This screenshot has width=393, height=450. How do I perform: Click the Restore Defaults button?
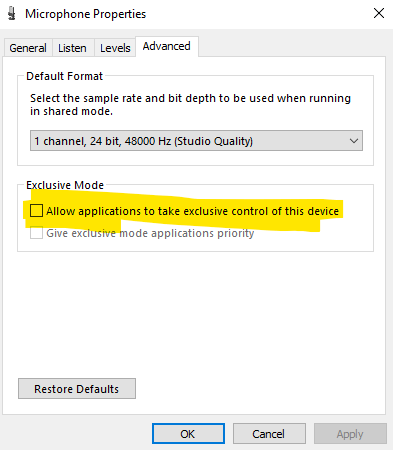coord(77,389)
